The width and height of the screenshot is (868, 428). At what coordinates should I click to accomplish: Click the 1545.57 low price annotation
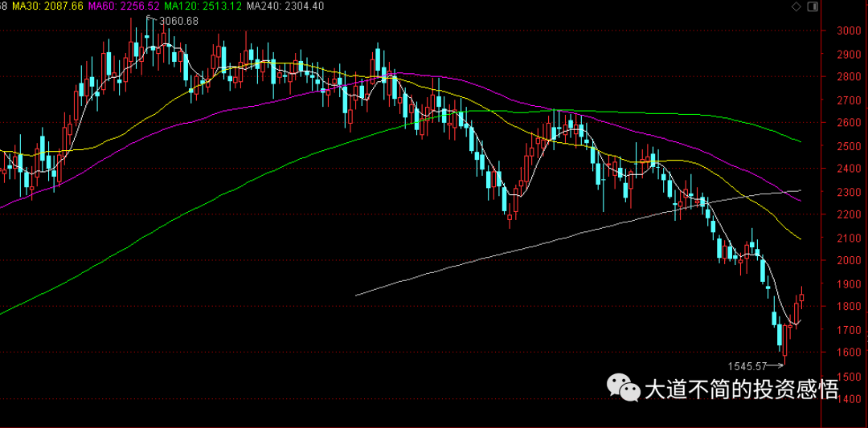(x=747, y=366)
